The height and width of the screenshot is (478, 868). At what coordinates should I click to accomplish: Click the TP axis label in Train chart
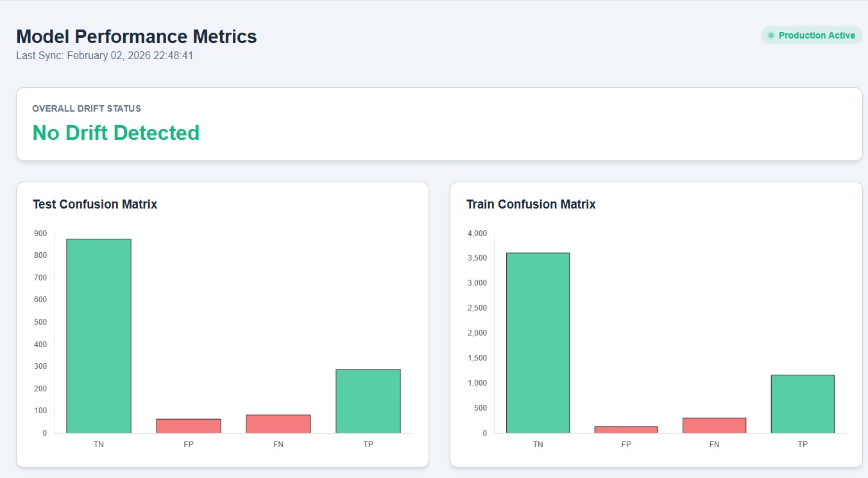803,444
